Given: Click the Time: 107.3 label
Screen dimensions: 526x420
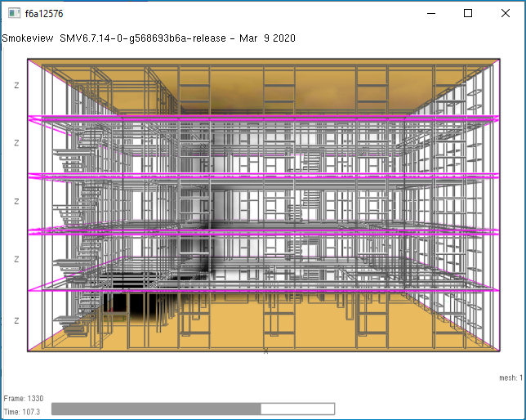Looking at the screenshot, I should point(22,412).
